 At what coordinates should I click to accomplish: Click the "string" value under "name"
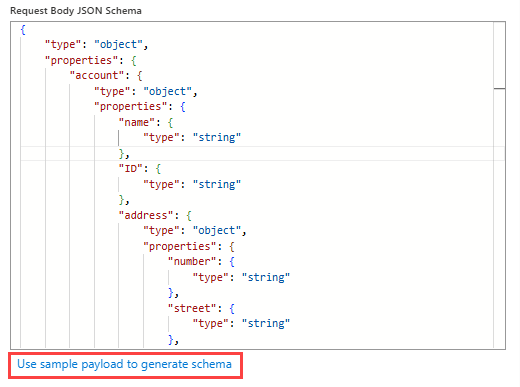pos(217,138)
